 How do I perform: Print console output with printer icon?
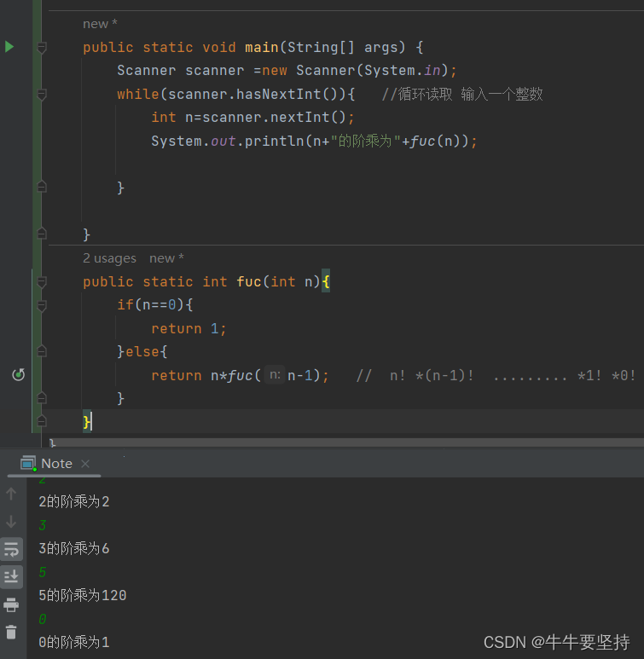click(11, 604)
